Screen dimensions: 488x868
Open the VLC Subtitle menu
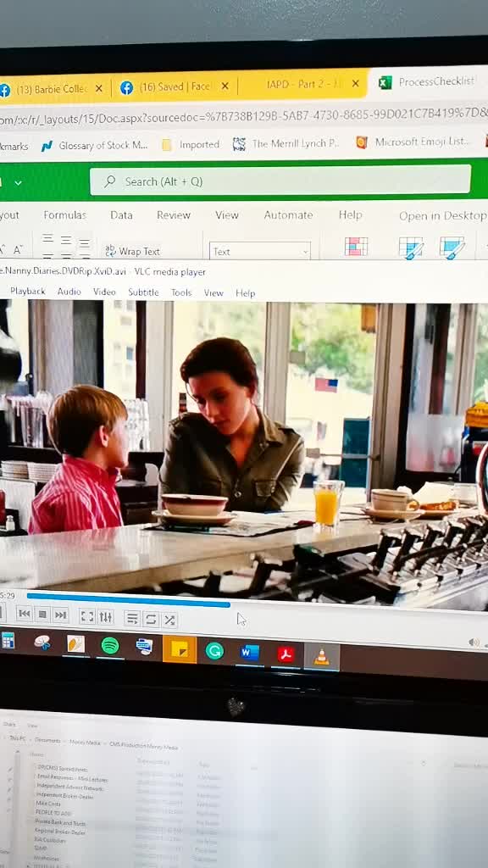click(143, 292)
